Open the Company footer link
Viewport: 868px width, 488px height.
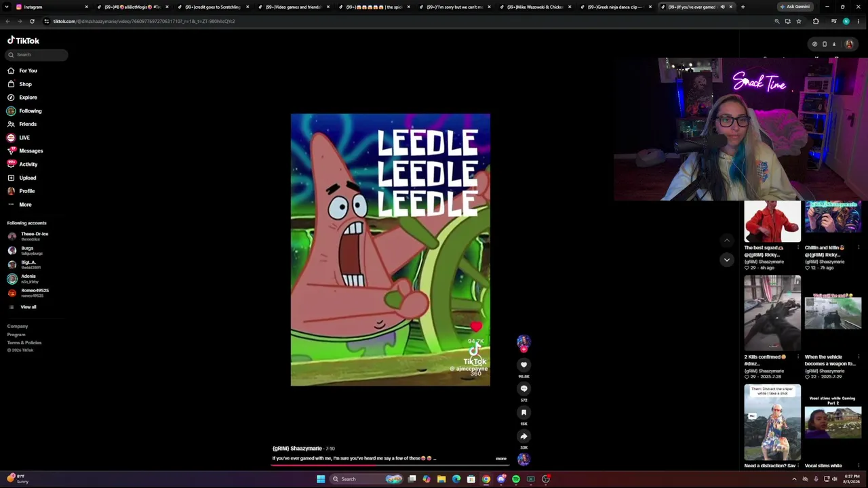pyautogui.click(x=18, y=327)
